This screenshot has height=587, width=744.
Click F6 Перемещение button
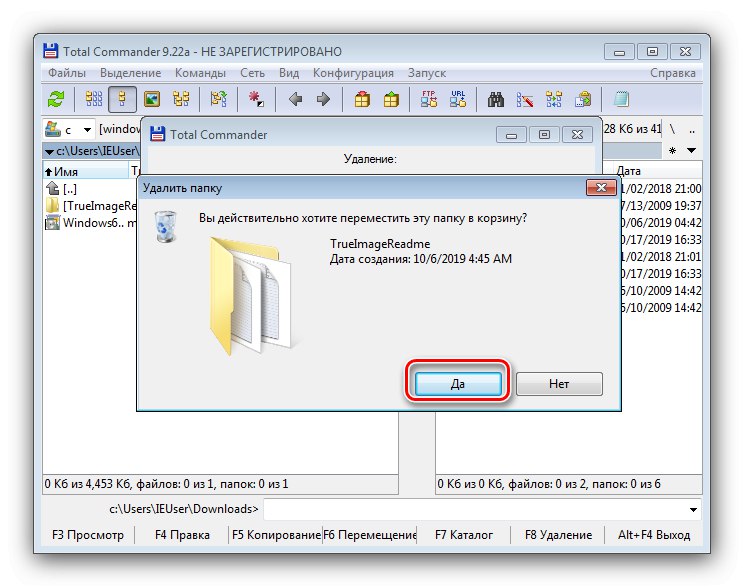pos(370,535)
